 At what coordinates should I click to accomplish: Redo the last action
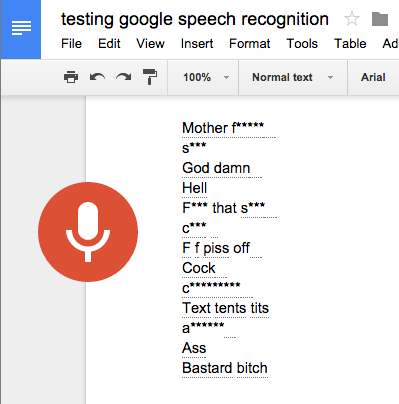124,77
